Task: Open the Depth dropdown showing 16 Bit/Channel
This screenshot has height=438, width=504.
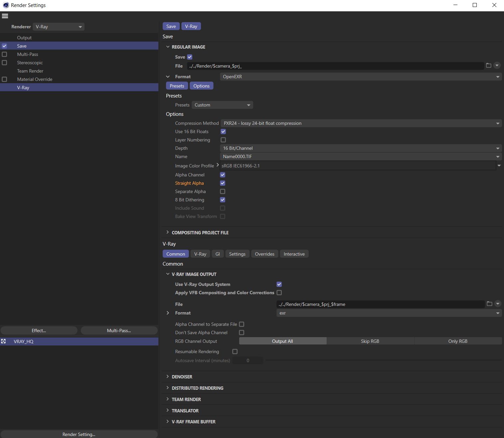Action: click(361, 148)
